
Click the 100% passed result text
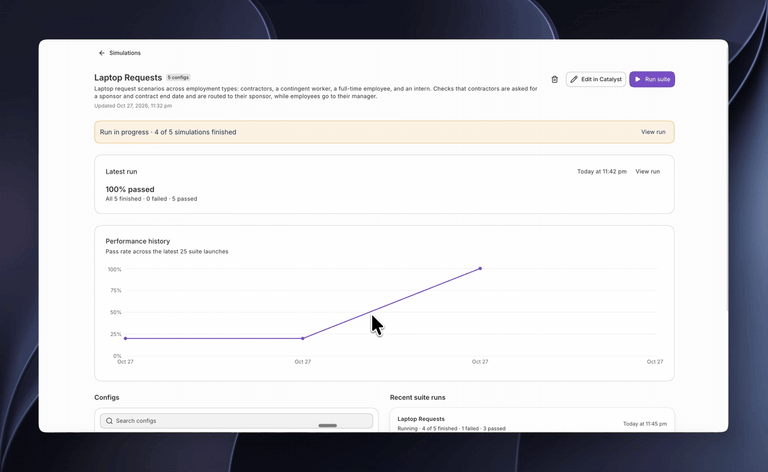tap(130, 189)
